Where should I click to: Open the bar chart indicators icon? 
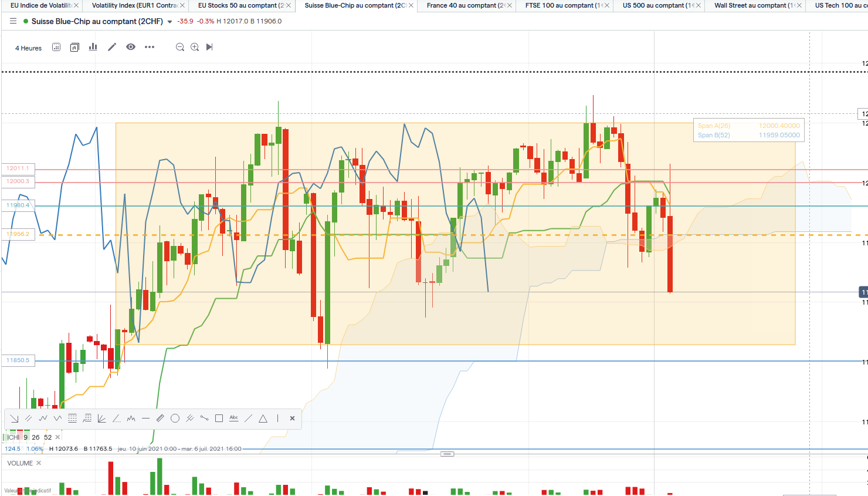coord(93,47)
